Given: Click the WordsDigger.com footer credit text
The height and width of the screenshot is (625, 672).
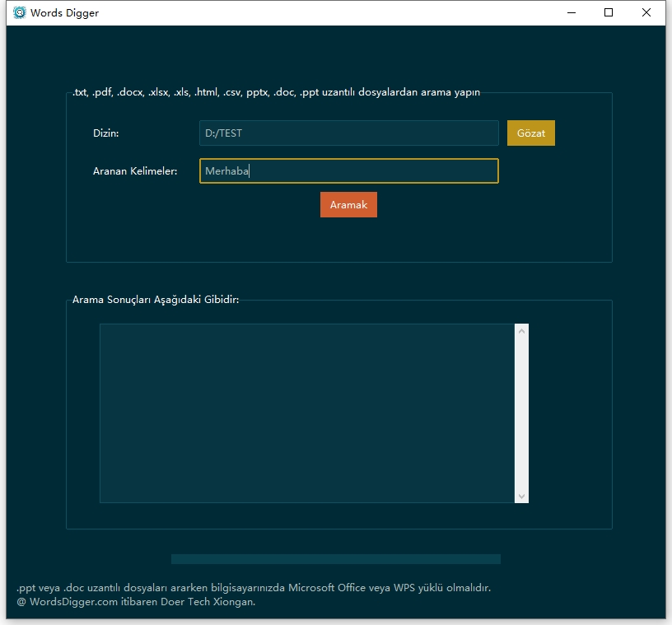Looking at the screenshot, I should click(x=136, y=602).
